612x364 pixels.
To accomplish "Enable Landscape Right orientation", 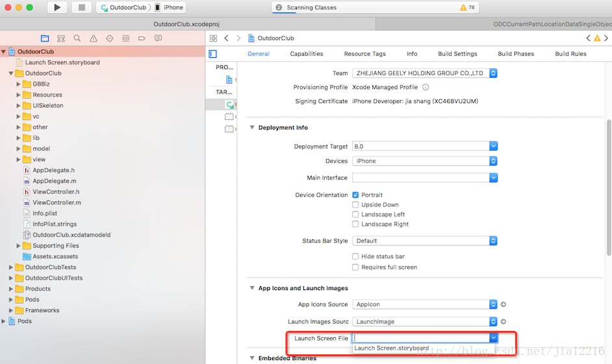I will [355, 224].
